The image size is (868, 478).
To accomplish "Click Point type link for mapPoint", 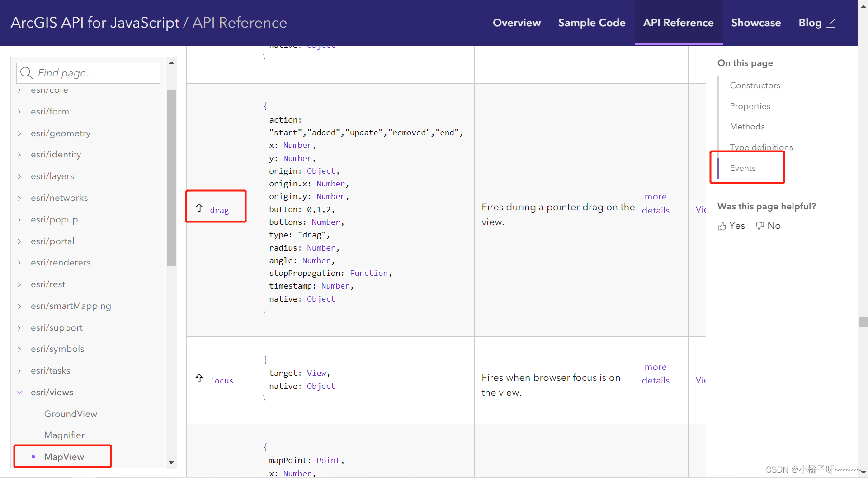I will (x=328, y=460).
